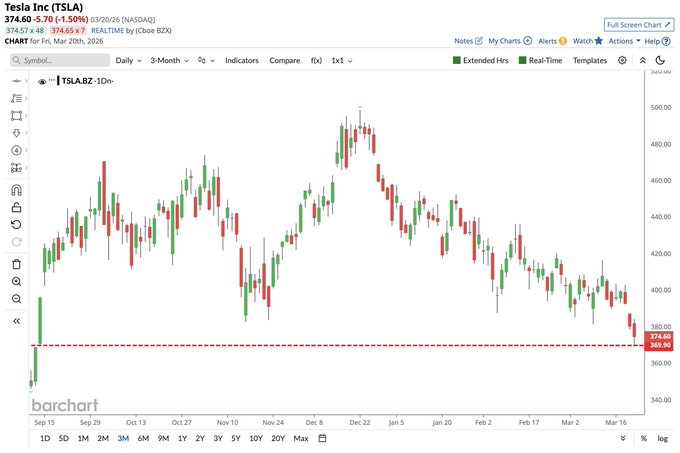Switch to dark mode moon icon

pos(660,60)
